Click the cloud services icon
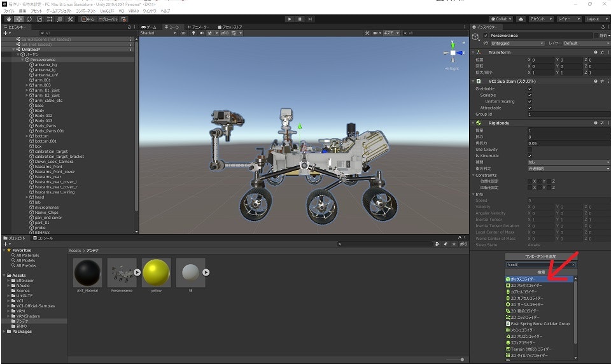The image size is (611, 364). click(x=521, y=19)
